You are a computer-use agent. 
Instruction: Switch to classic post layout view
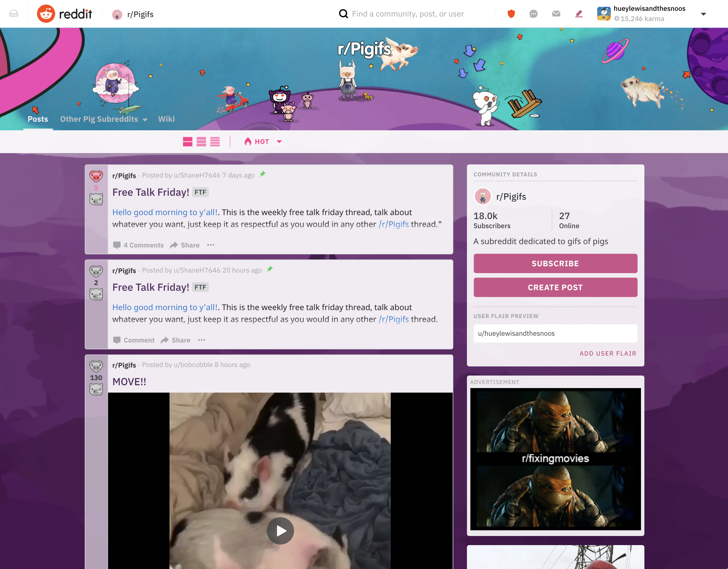201,141
